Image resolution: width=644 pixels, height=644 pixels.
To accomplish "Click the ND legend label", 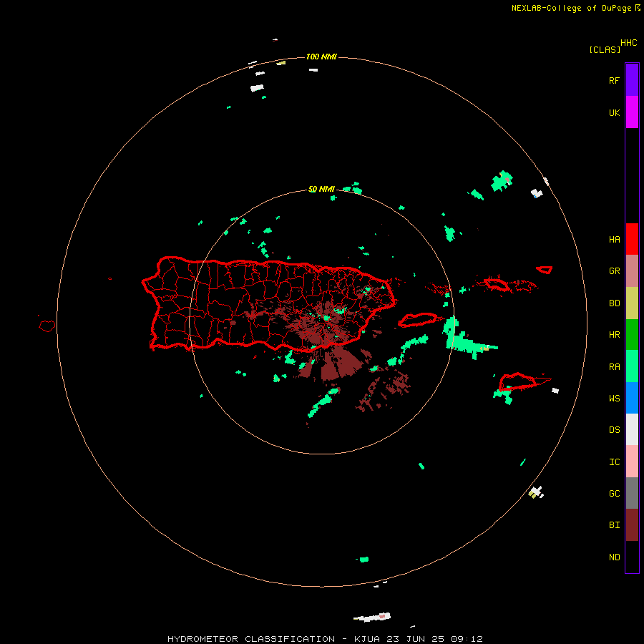I will click(x=614, y=557).
